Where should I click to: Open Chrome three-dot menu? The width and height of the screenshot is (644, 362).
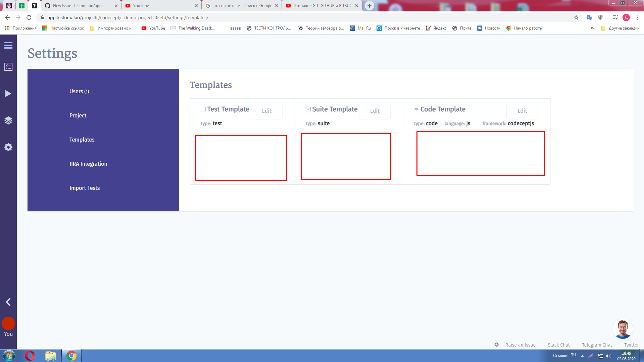click(637, 17)
